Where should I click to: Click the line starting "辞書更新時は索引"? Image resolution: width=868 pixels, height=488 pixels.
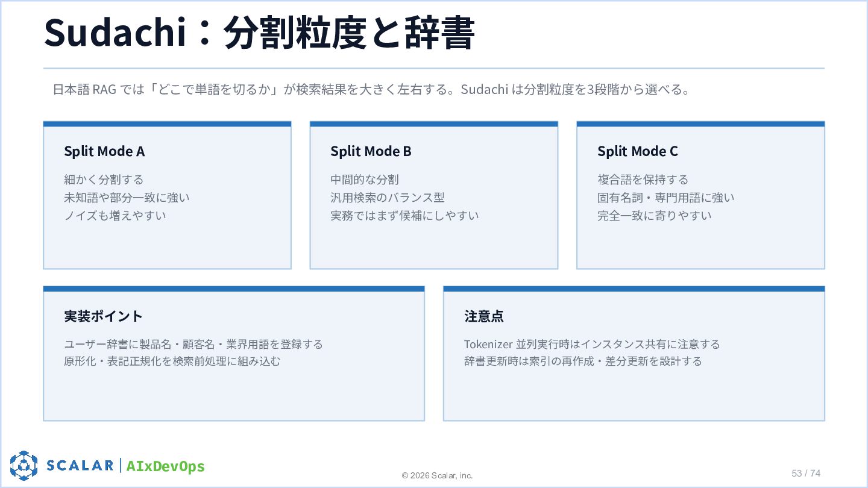583,361
